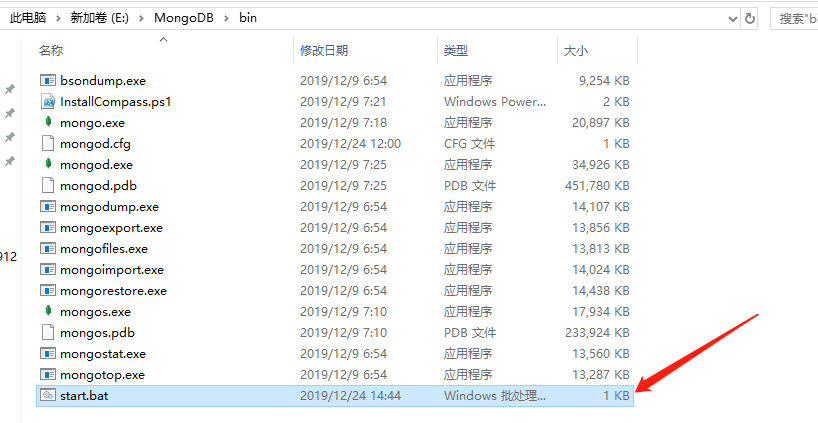Image resolution: width=818 pixels, height=423 pixels.
Task: Select the file name mongoexport.exe
Action: 111,228
